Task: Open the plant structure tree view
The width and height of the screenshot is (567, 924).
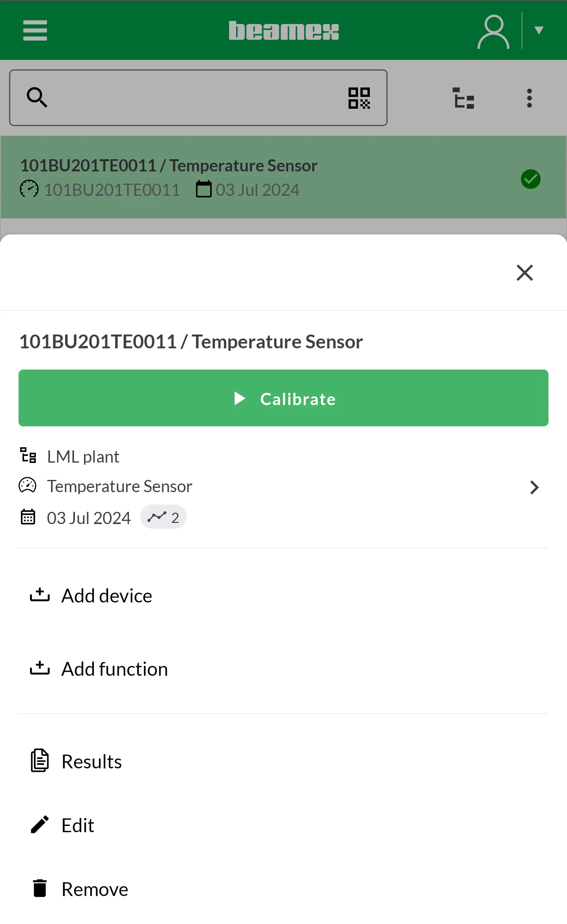Action: click(463, 98)
